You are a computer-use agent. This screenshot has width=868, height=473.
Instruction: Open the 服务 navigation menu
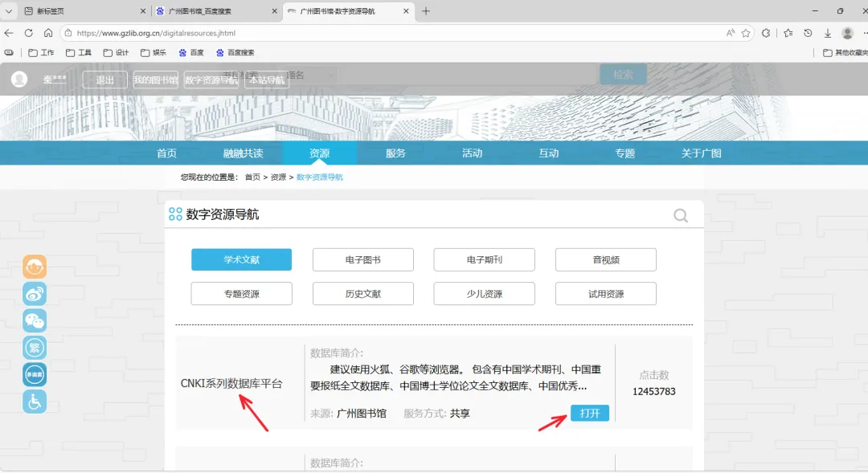[395, 153]
